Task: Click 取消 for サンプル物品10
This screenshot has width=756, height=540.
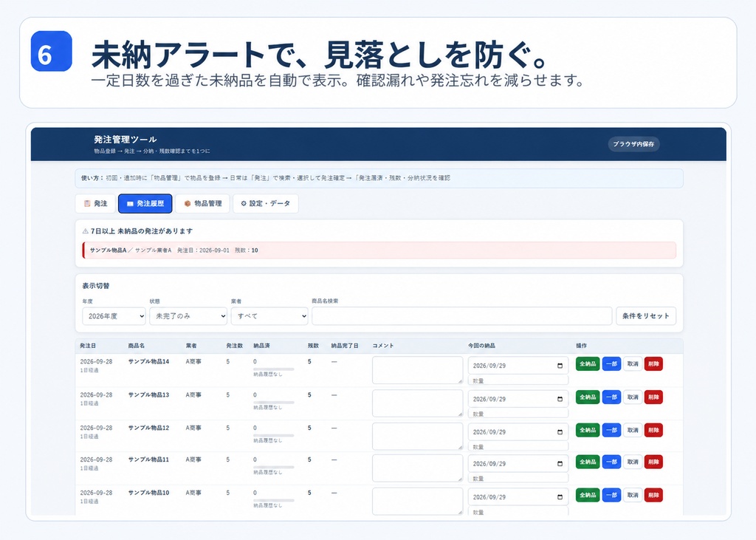Action: pyautogui.click(x=633, y=495)
